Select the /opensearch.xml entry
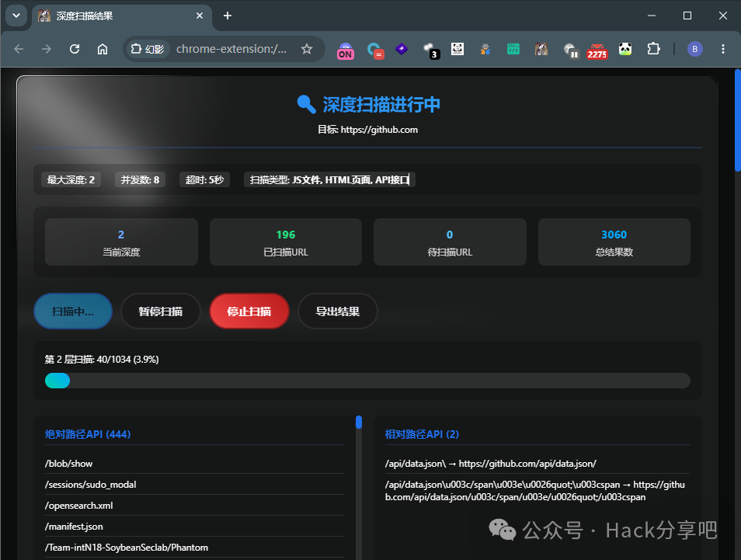Screen dimensions: 741x560 194,505
